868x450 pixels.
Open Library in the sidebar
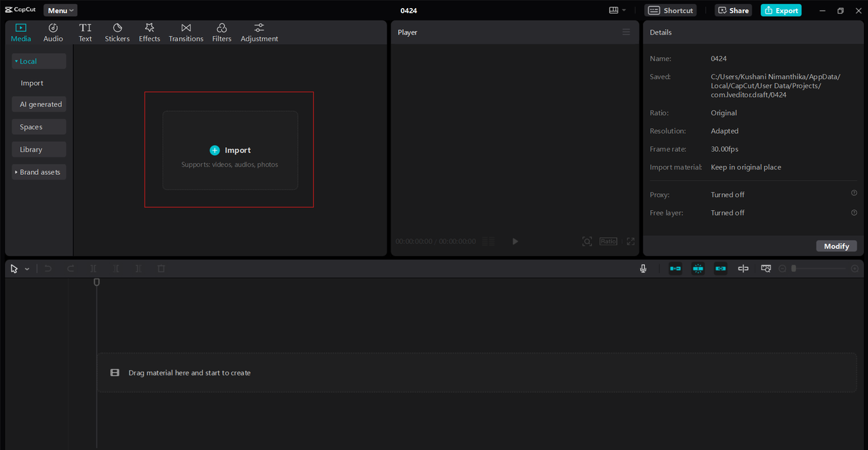(39, 149)
